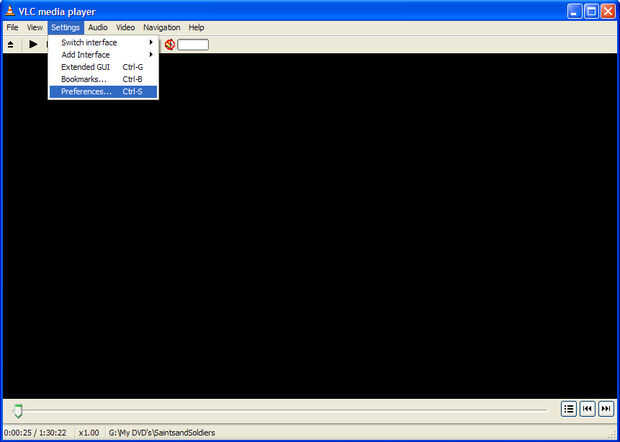Open the Navigation menu
The height and width of the screenshot is (442, 620).
[162, 27]
